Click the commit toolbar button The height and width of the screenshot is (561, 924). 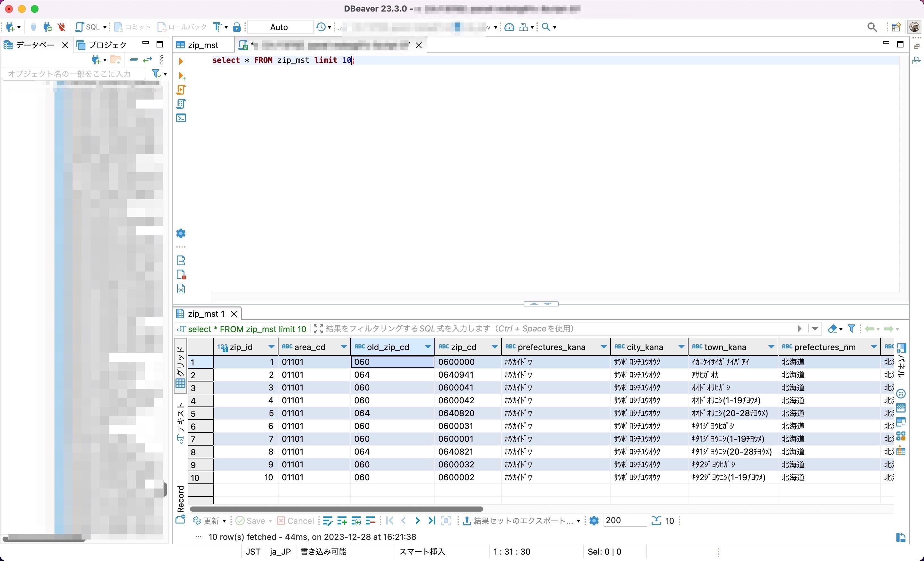tap(133, 27)
